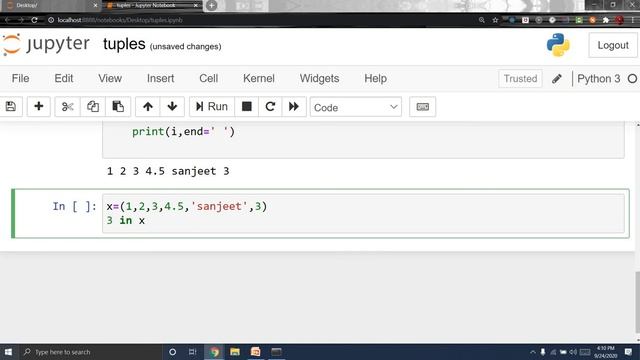This screenshot has height=360, width=640.
Task: Click the Python logo icon
Action: [x=558, y=45]
